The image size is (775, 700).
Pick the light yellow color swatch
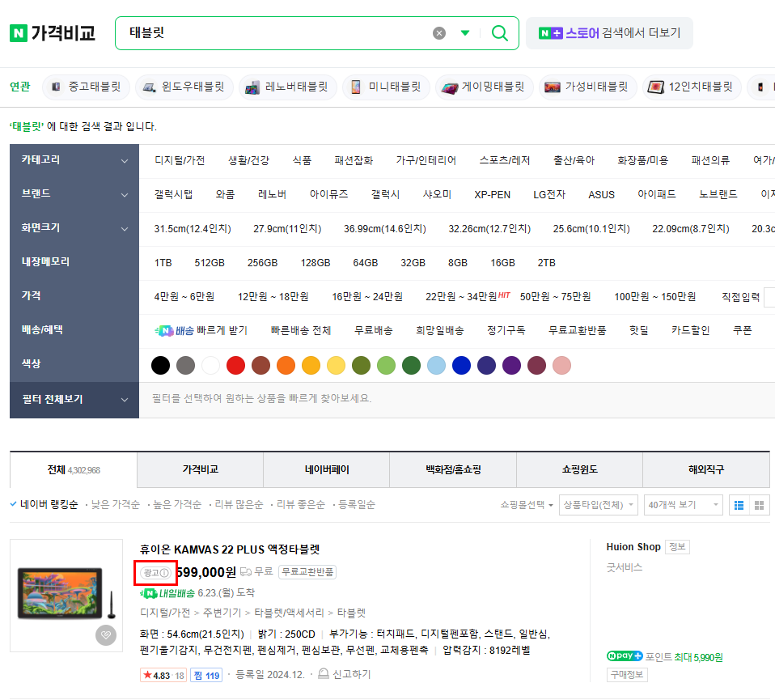tap(336, 365)
